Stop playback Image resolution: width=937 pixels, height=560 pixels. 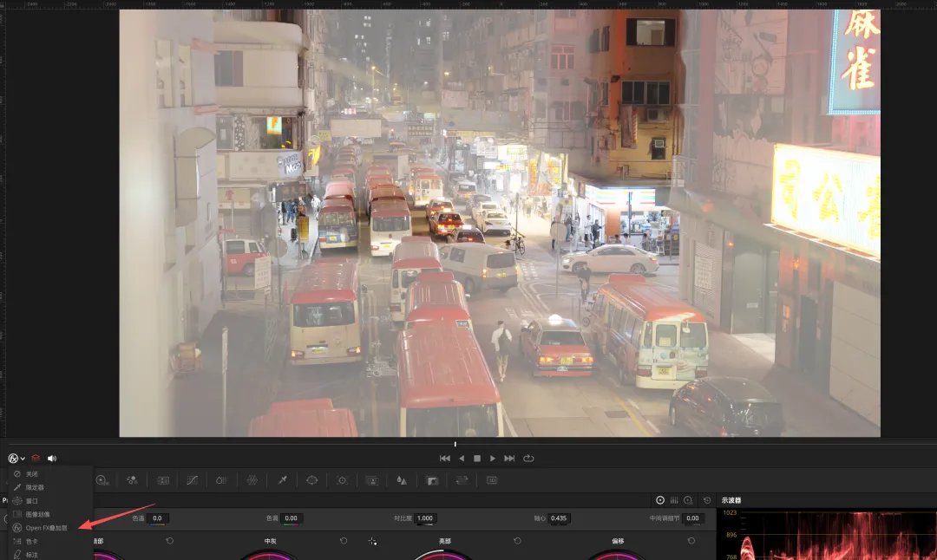tap(477, 459)
